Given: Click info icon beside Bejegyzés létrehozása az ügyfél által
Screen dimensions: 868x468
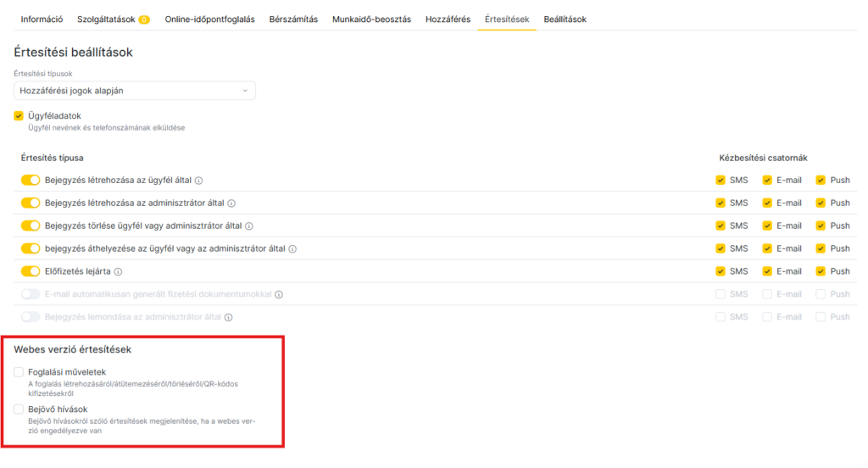Looking at the screenshot, I should click(x=199, y=181).
